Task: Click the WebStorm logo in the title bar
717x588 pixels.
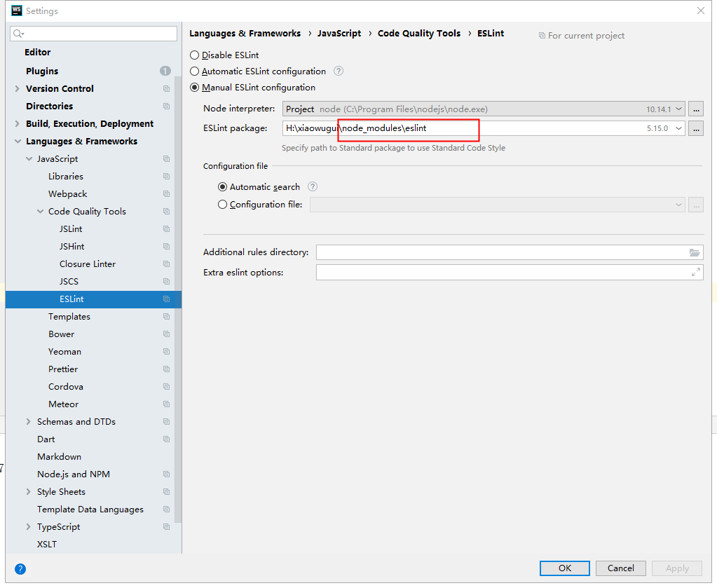Action: coord(17,11)
